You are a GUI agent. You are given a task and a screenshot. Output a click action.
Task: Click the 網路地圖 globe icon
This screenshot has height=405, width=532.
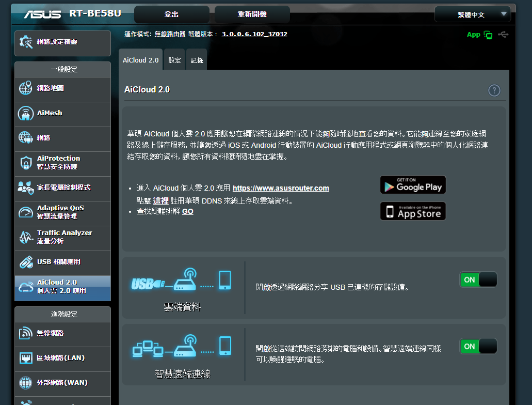pos(26,88)
